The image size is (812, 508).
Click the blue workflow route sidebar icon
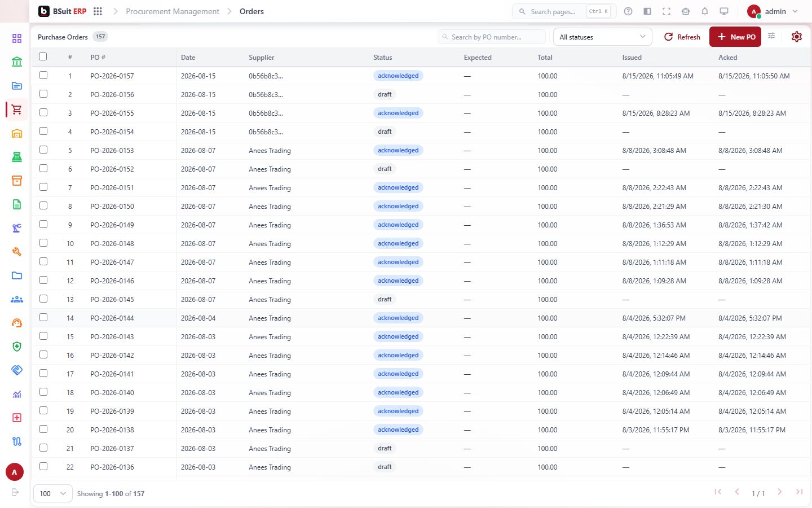coord(17,441)
